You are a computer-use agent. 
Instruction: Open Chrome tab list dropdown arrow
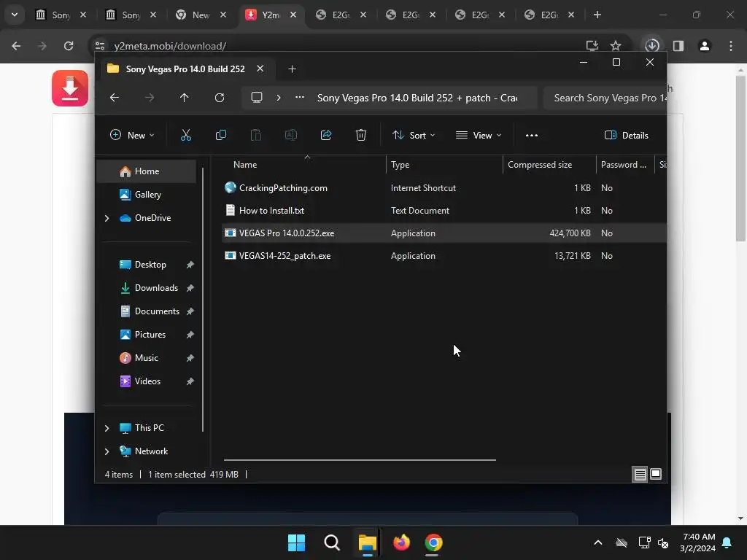click(15, 15)
